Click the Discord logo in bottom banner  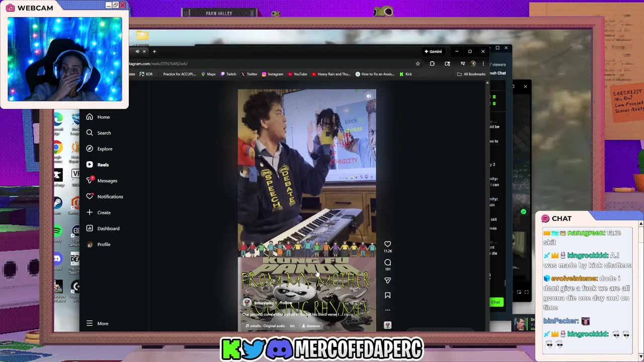coord(280,349)
